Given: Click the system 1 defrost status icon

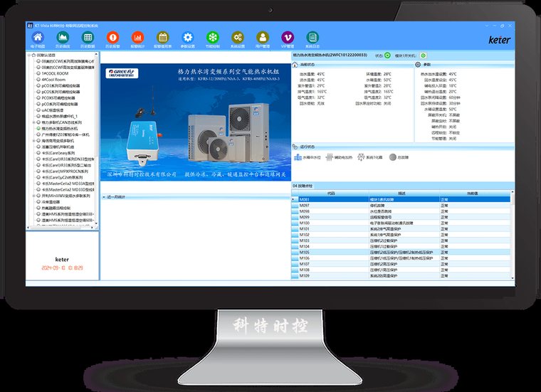Looking at the screenshot, I should click(x=361, y=157).
